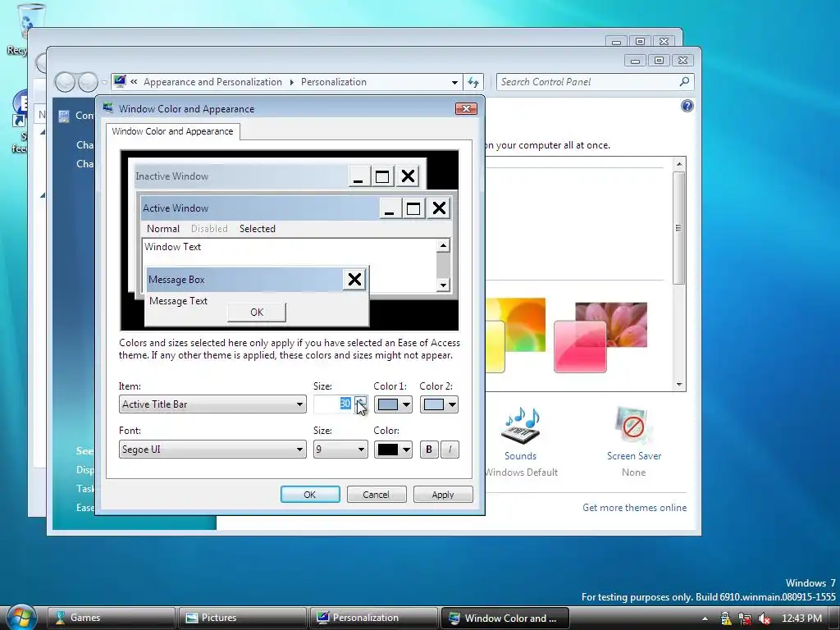Click preview Active Window minimize icon
840x630 pixels.
coord(390,208)
